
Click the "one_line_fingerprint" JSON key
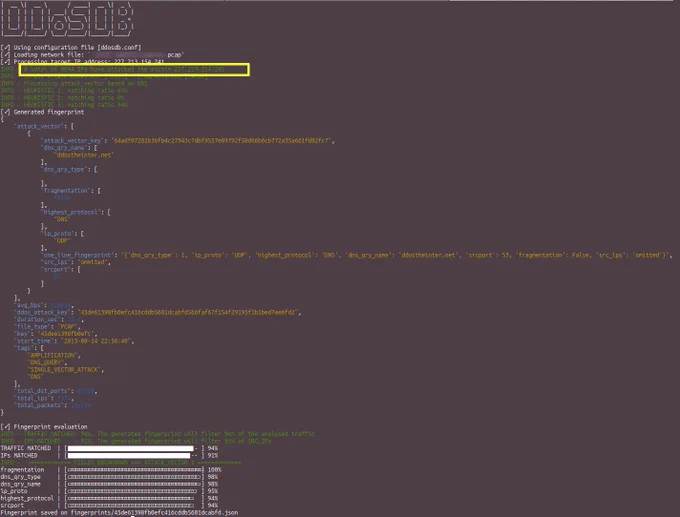tap(79, 255)
